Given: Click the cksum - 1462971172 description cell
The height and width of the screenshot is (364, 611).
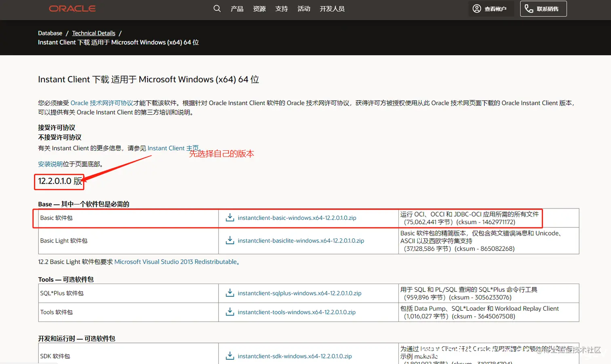Looking at the screenshot, I should click(489, 218).
